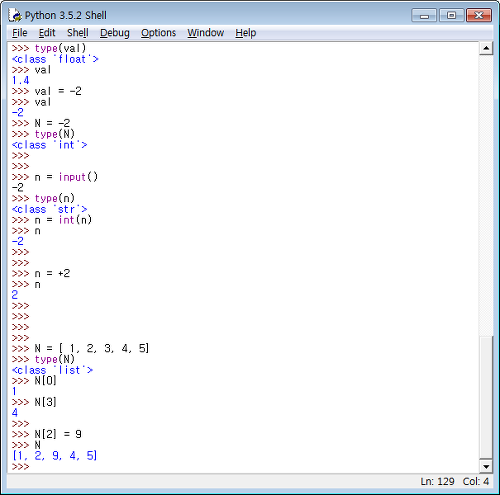Click the output <class 'int'>
Image resolution: width=500 pixels, height=495 pixels.
click(x=49, y=145)
